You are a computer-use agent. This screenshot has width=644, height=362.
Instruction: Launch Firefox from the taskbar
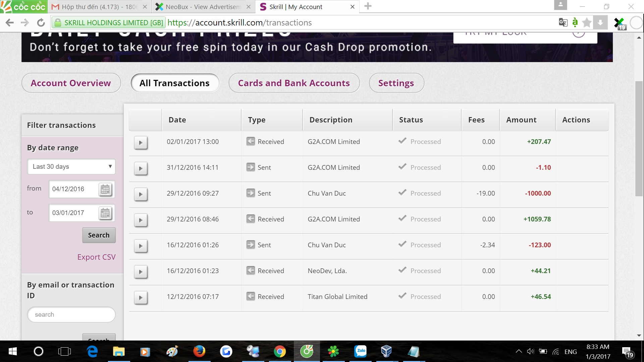199,351
